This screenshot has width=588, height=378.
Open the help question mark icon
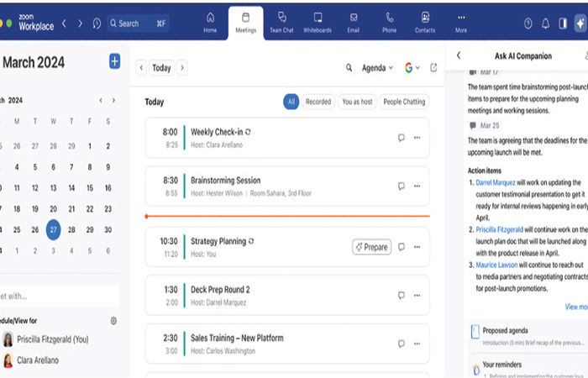(528, 24)
